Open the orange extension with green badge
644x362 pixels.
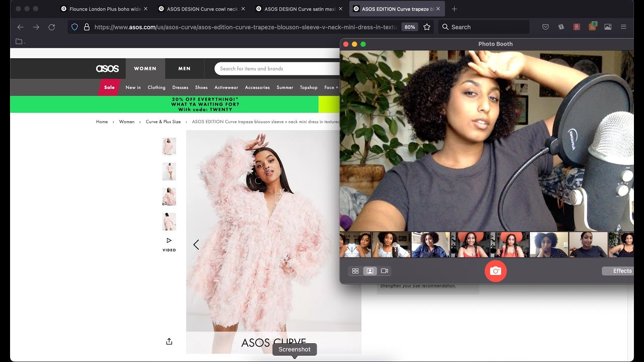click(x=593, y=27)
